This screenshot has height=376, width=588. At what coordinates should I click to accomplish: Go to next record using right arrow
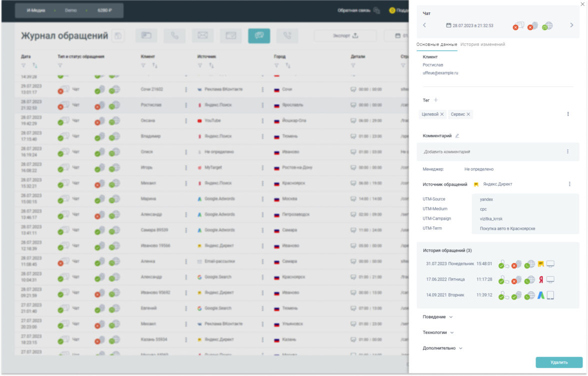click(x=571, y=25)
